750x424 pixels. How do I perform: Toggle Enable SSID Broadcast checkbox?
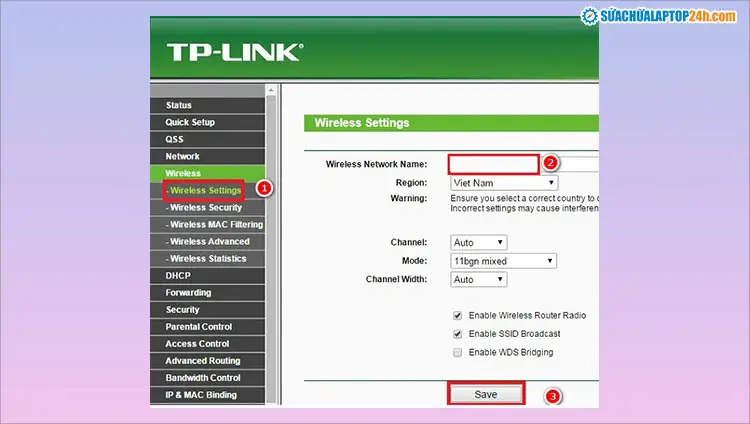458,334
